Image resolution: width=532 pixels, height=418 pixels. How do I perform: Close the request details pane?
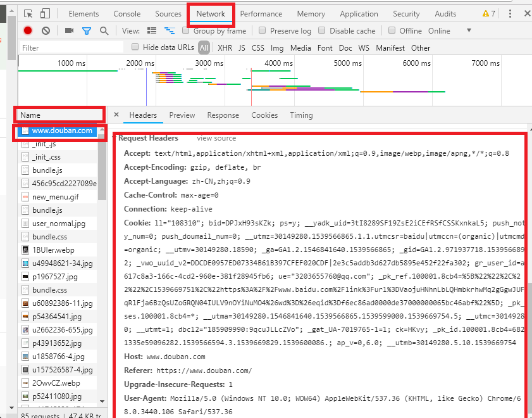pyautogui.click(x=116, y=115)
